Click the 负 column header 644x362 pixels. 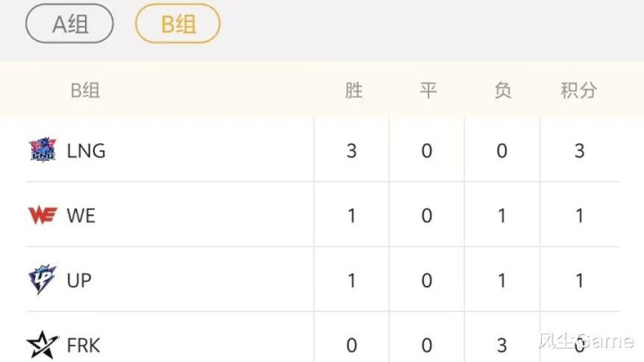click(503, 90)
